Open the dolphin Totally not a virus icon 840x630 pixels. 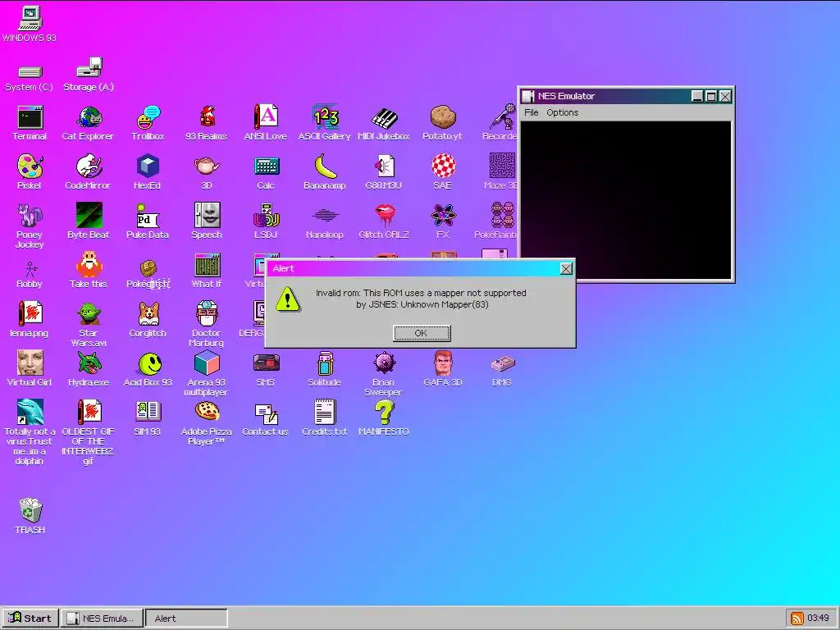pos(30,412)
